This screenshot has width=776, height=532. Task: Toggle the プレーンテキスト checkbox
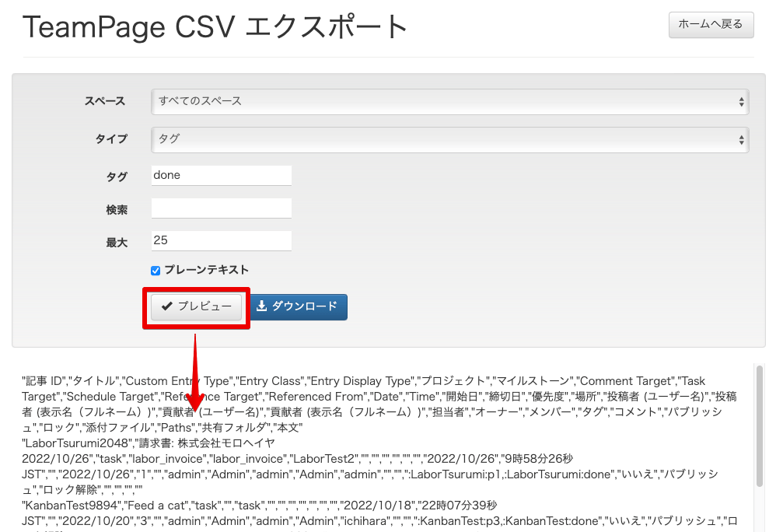[x=156, y=270]
